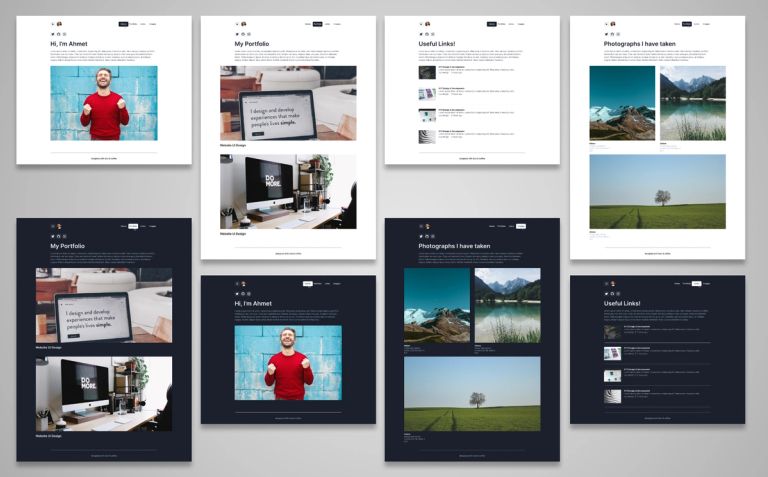The height and width of the screenshot is (477, 768).
Task: Click "Photographs I have taken" heading on dark page
Action: (x=455, y=246)
